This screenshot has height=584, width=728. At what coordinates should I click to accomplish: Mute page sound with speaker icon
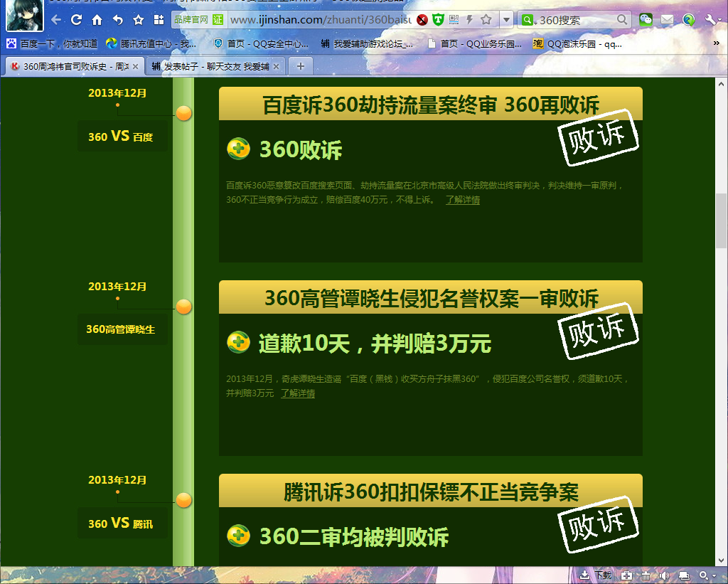[665, 575]
